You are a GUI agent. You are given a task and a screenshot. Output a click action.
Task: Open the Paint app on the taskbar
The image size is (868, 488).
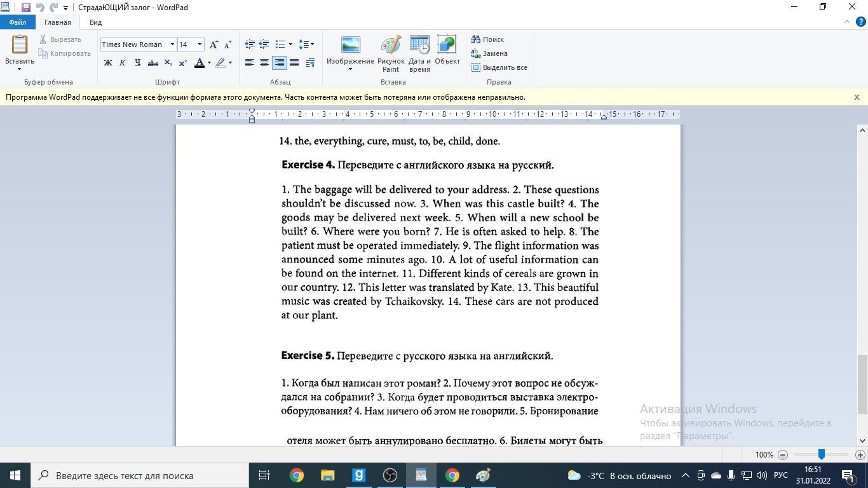[483, 475]
